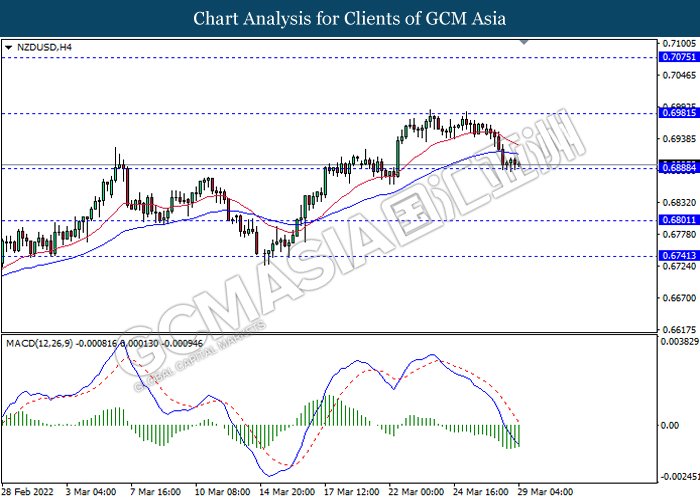The height and width of the screenshot is (500, 700).
Task: Click the NZDUSD,H4 chart title
Action: (x=44, y=47)
